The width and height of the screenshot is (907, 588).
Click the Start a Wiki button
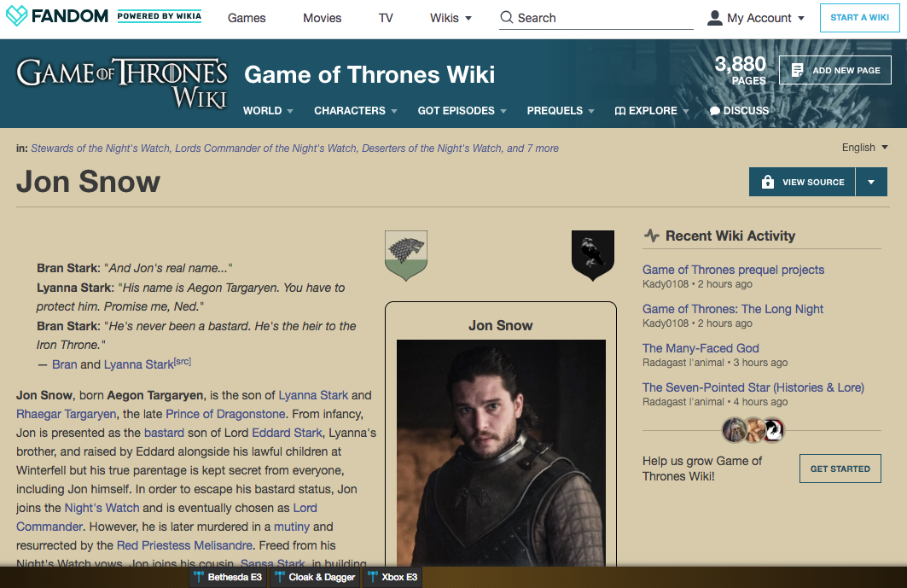click(x=859, y=17)
